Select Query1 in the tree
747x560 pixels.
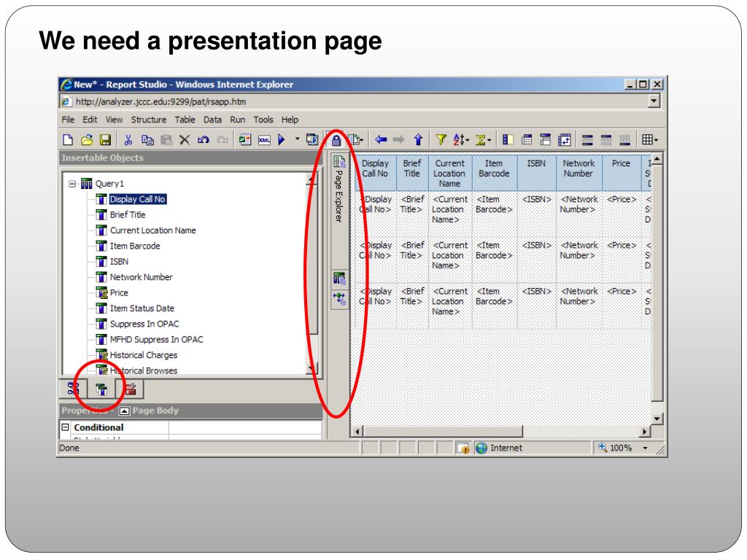(x=109, y=184)
